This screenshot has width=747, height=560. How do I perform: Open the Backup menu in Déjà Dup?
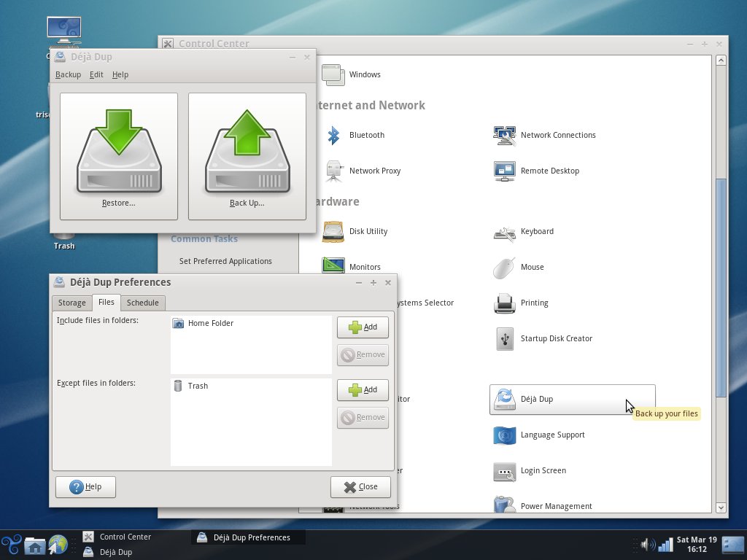coord(68,75)
